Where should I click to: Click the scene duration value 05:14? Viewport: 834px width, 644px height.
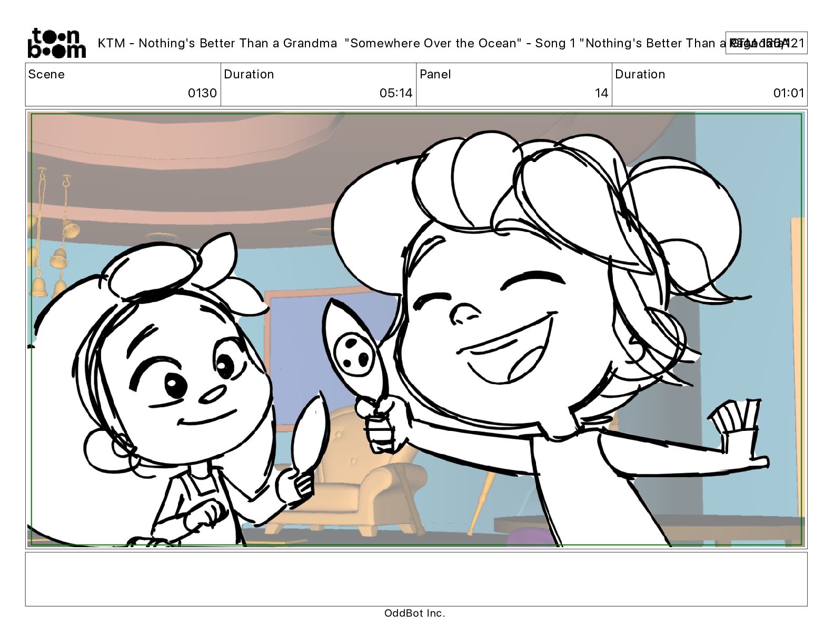pyautogui.click(x=396, y=93)
